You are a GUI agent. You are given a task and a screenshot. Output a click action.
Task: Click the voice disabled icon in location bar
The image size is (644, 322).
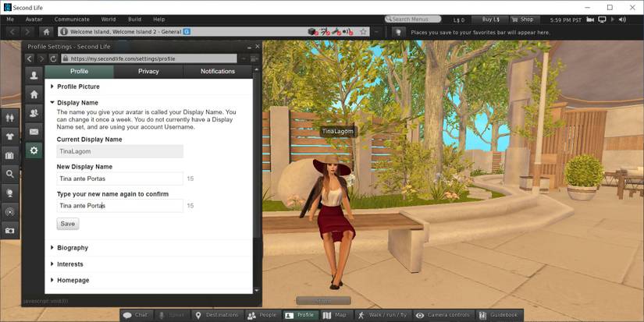pos(348,32)
